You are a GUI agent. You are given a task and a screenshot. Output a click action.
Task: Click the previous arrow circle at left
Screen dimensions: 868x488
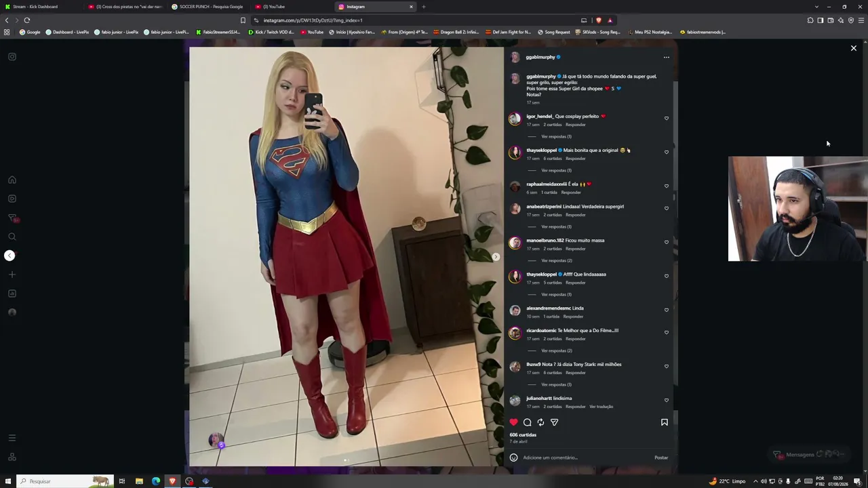point(9,256)
